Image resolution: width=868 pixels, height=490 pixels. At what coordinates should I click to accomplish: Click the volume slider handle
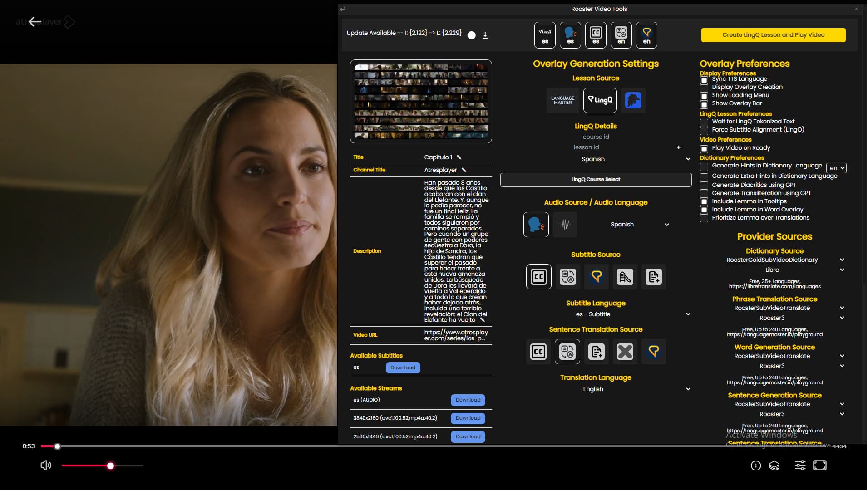110,466
